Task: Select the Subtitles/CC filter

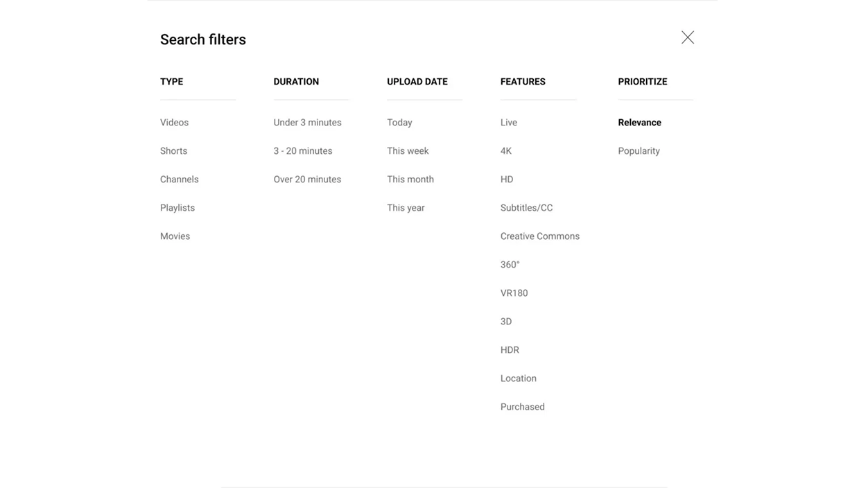Action: [526, 207]
